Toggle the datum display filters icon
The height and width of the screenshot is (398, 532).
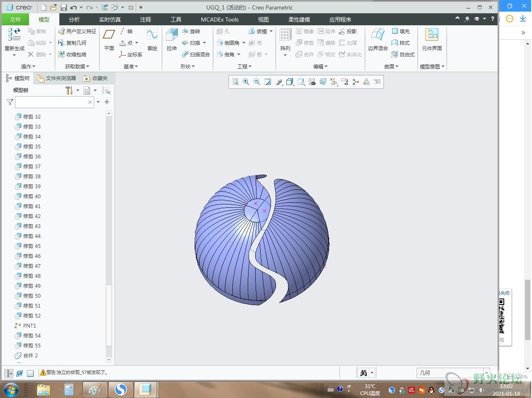coord(334,82)
